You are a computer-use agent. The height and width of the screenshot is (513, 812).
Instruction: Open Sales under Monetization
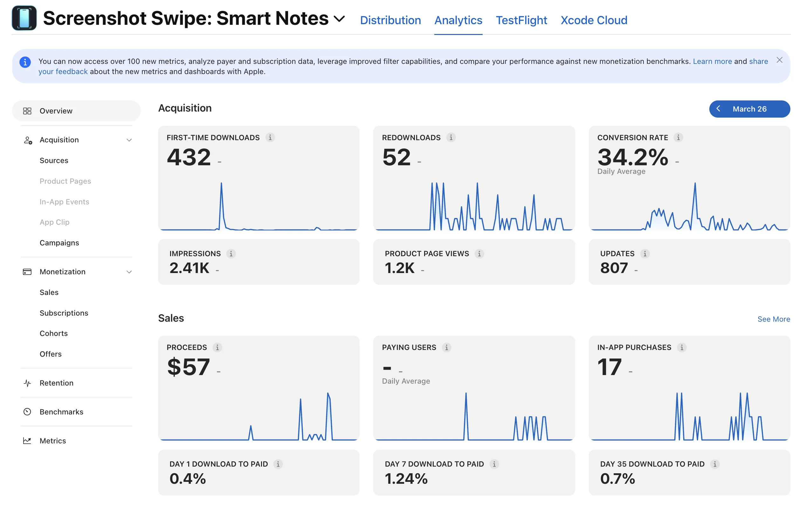(x=49, y=292)
